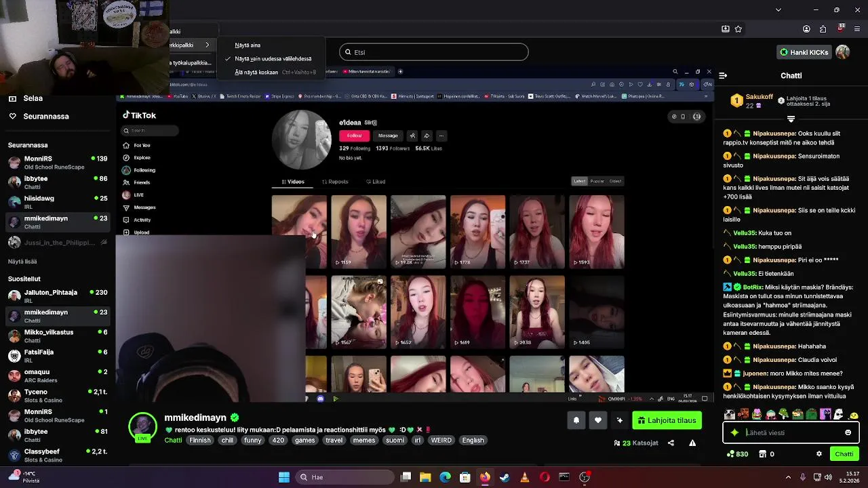Open 'Muokkaa työkalupalkkia...' context menu entry
The width and height of the screenshot is (868, 488).
tap(193, 62)
